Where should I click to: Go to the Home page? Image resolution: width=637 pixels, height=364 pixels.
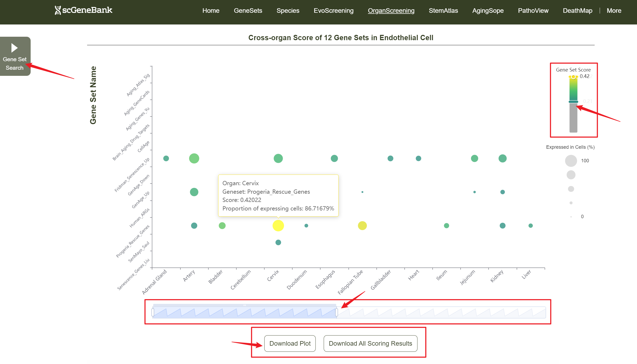point(211,11)
